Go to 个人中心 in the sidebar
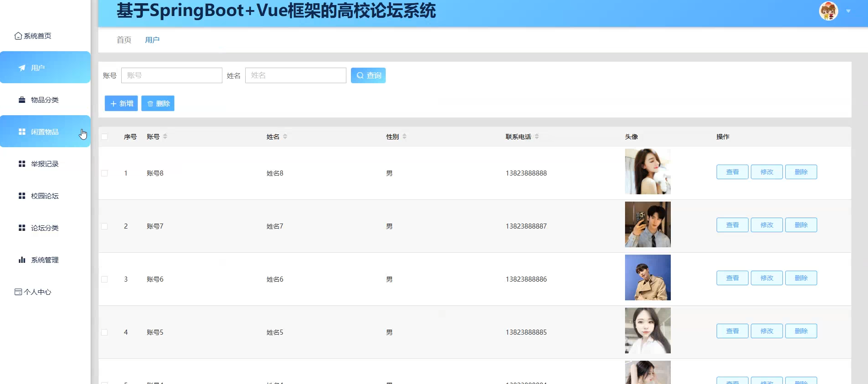The image size is (868, 384). 45,292
